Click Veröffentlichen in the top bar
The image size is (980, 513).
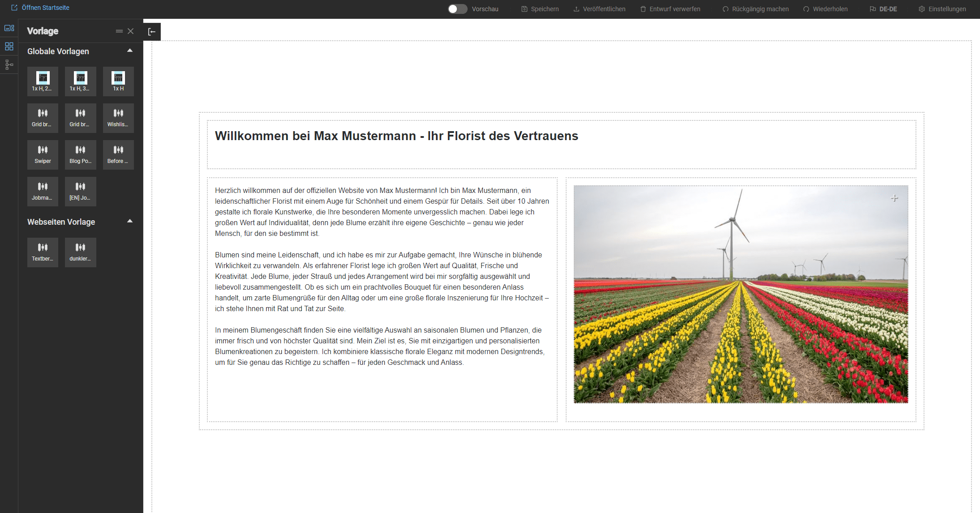pyautogui.click(x=599, y=9)
